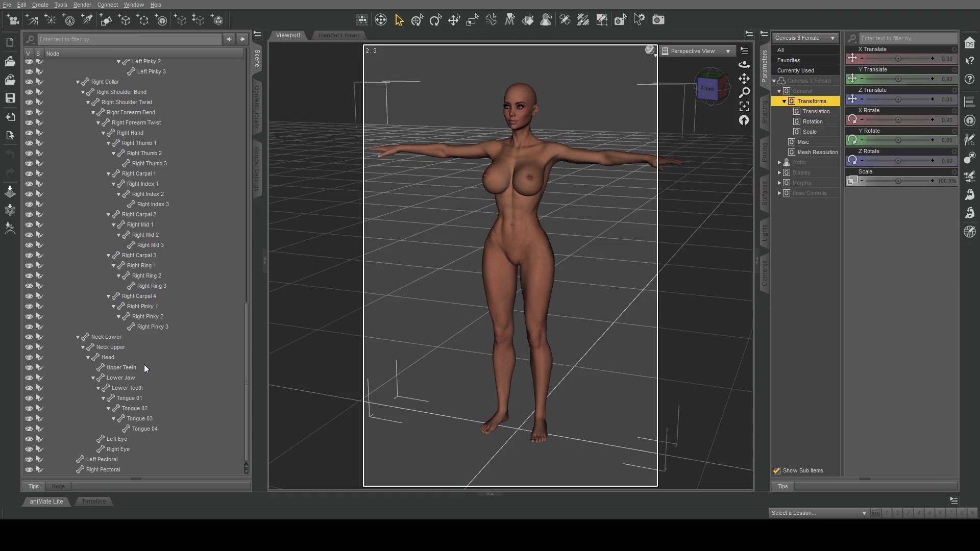Switch to the Render Library tab
Image resolution: width=980 pixels, height=551 pixels.
(x=339, y=35)
